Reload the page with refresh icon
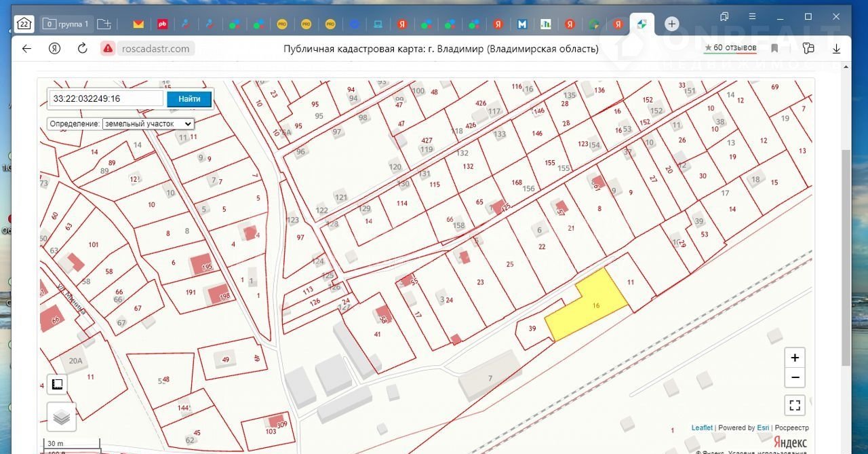 click(82, 48)
